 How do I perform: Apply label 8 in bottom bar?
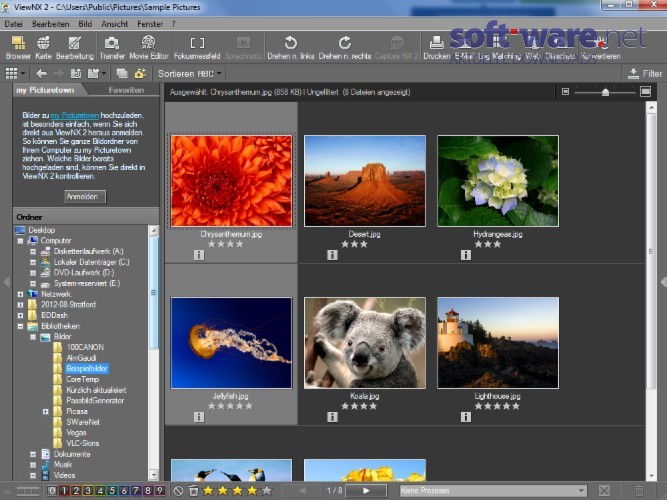pyautogui.click(x=148, y=491)
